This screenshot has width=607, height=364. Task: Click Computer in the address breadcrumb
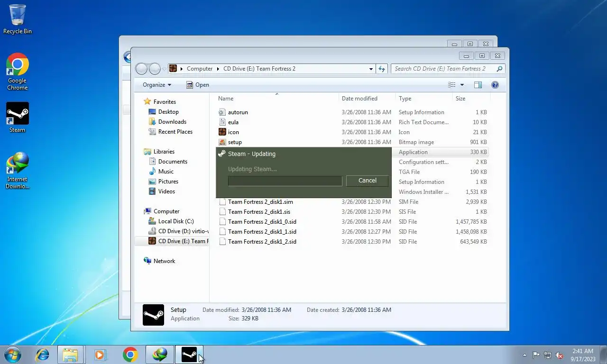click(x=200, y=69)
